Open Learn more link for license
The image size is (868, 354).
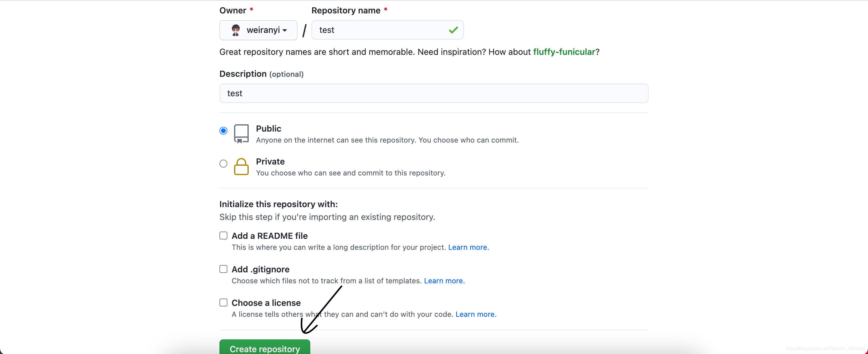pyautogui.click(x=476, y=314)
